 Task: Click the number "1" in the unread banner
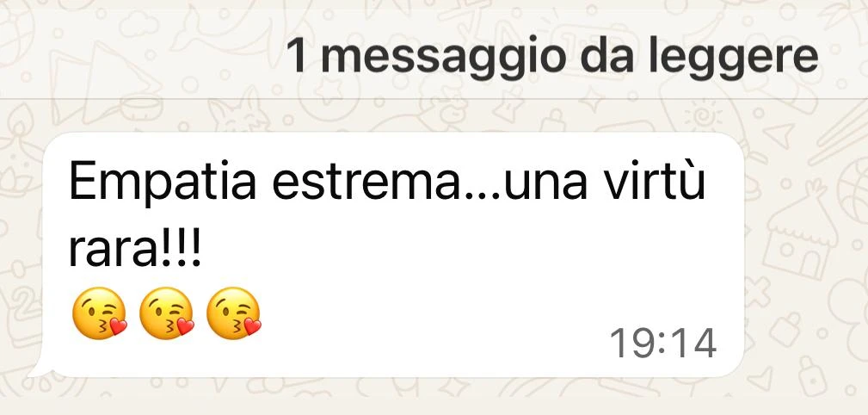[x=298, y=55]
